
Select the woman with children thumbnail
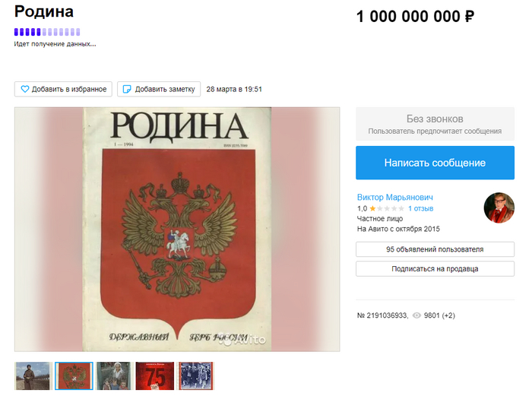(114, 376)
